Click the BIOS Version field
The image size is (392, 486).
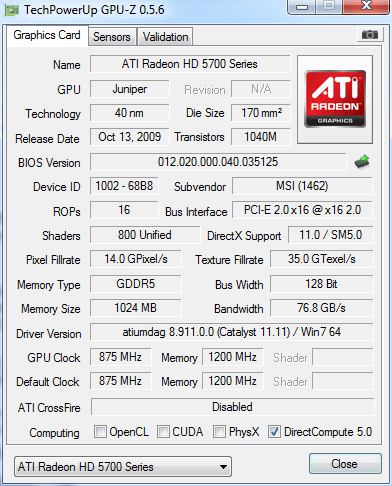pos(218,162)
